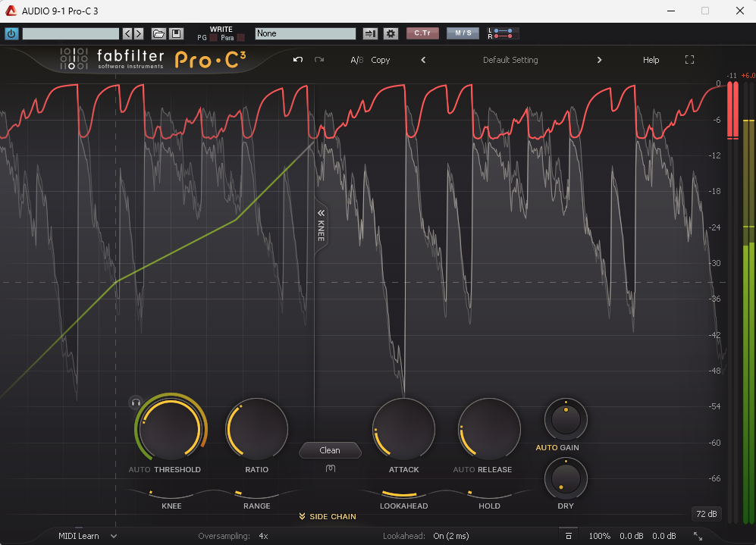Open the Help menu
The height and width of the screenshot is (545, 756).
click(x=651, y=60)
